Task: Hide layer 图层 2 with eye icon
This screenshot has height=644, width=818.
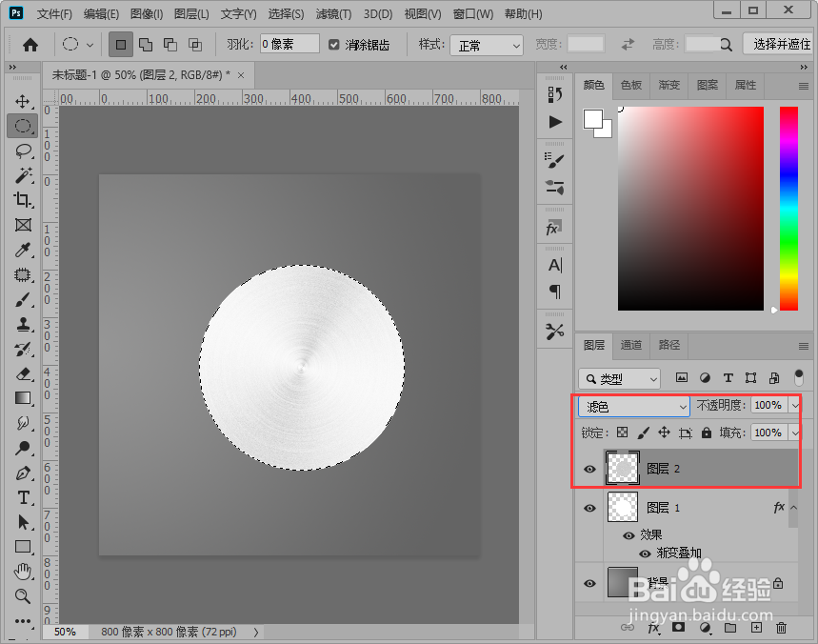Action: 589,469
